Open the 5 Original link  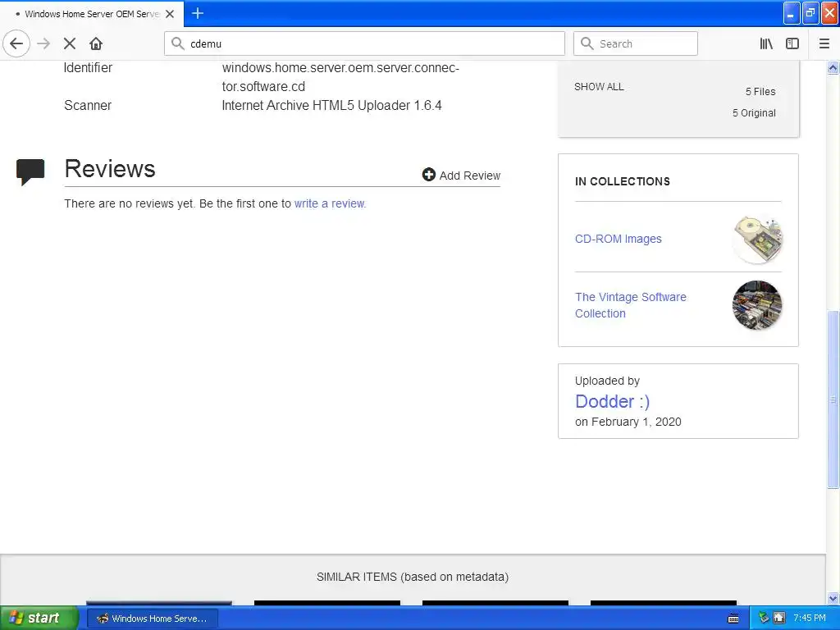pyautogui.click(x=754, y=113)
